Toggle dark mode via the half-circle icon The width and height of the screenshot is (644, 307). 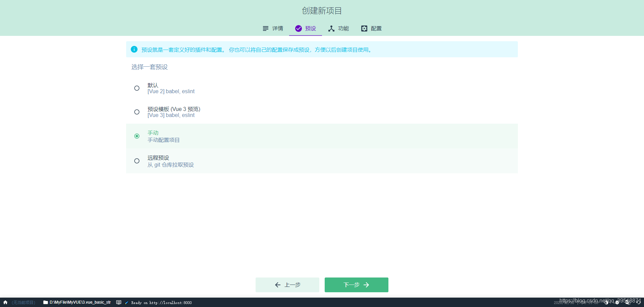606,302
